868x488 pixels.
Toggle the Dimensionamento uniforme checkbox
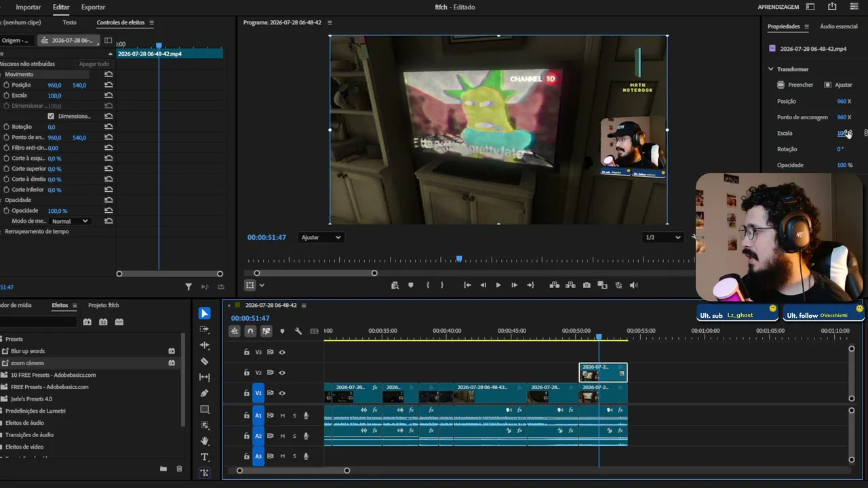point(51,116)
